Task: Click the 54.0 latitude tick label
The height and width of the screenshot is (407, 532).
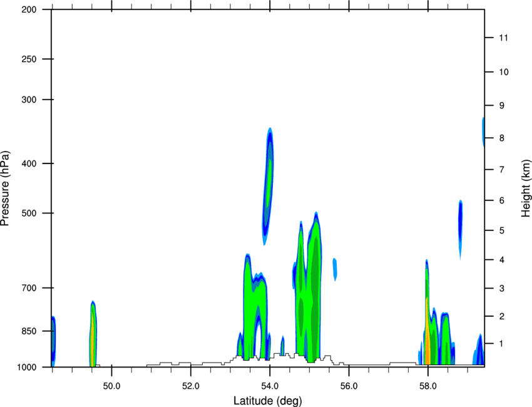Action: tap(270, 386)
